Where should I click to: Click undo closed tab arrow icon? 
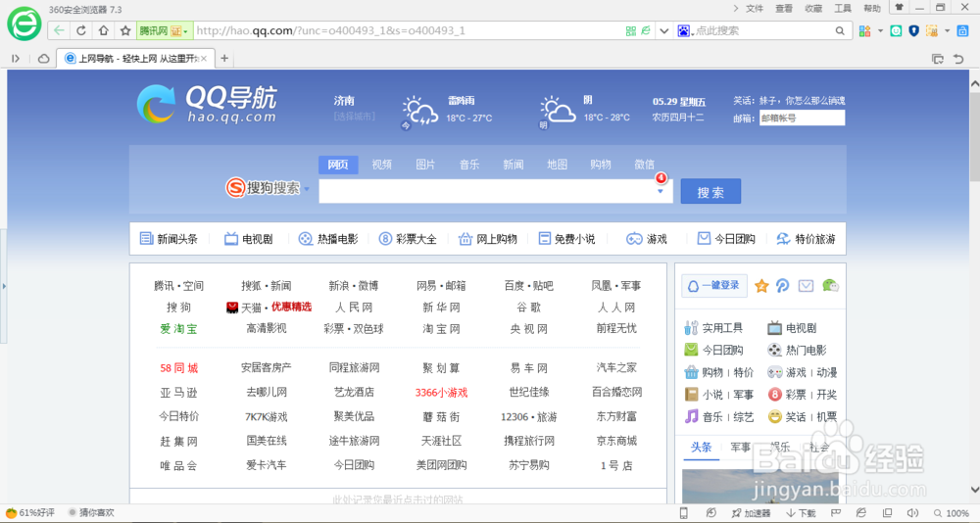(x=958, y=59)
